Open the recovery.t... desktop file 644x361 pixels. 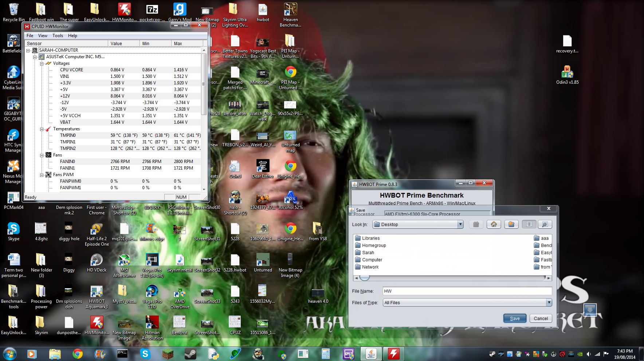(x=567, y=44)
